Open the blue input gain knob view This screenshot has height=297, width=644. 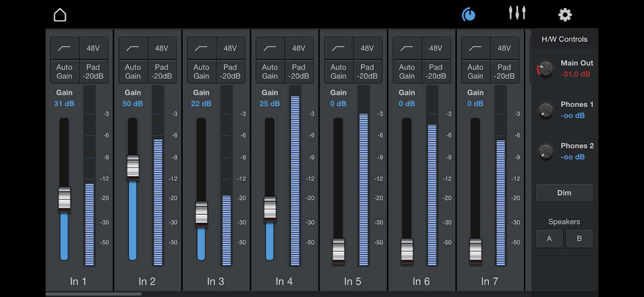point(468,15)
